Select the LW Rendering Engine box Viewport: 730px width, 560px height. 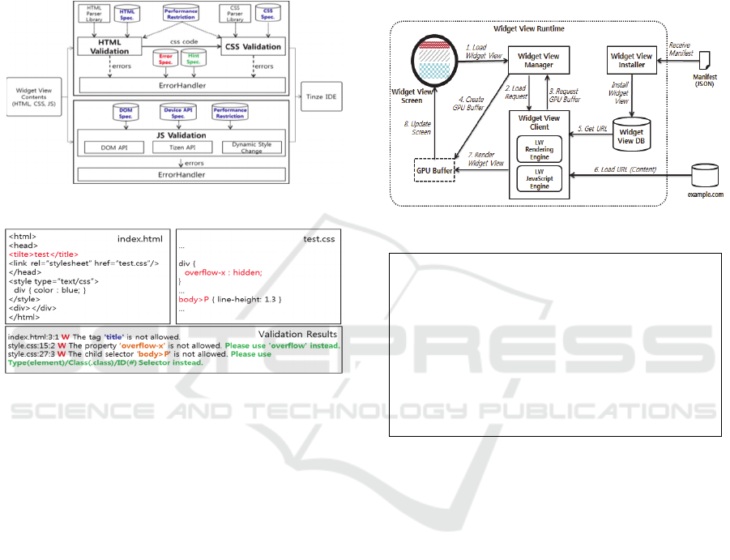pos(540,152)
